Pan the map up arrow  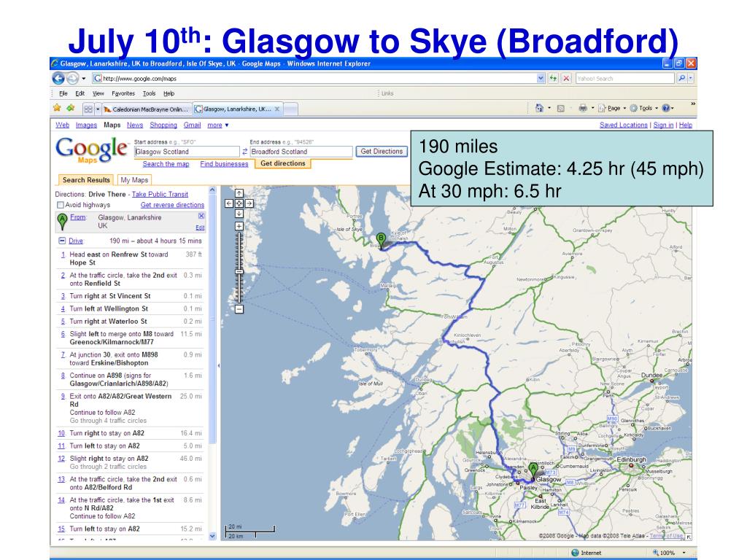coord(239,192)
